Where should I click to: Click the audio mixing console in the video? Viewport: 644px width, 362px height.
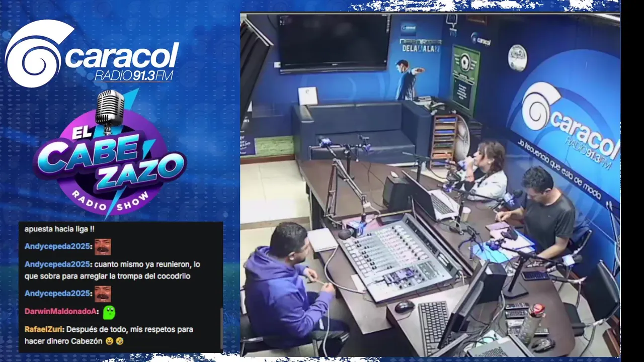(396, 256)
